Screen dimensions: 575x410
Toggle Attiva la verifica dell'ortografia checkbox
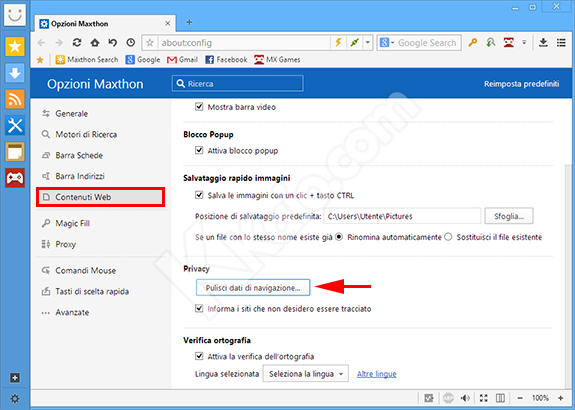(199, 356)
